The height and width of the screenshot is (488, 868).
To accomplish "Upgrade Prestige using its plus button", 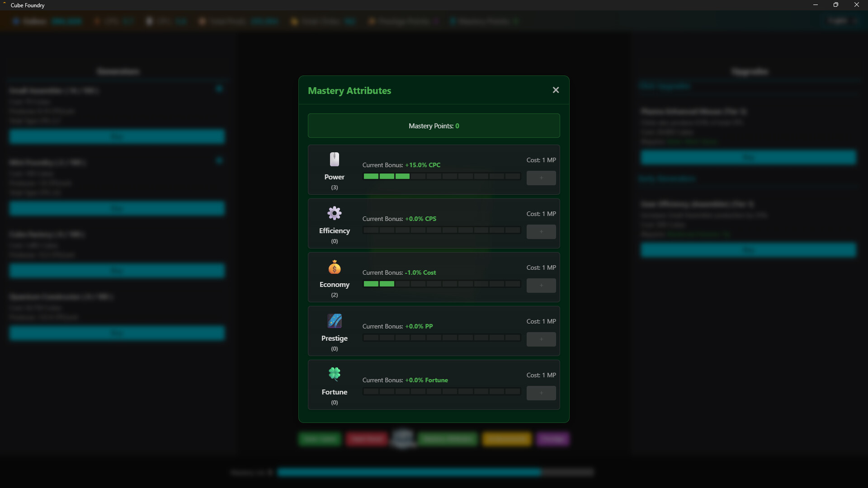I will (x=541, y=339).
